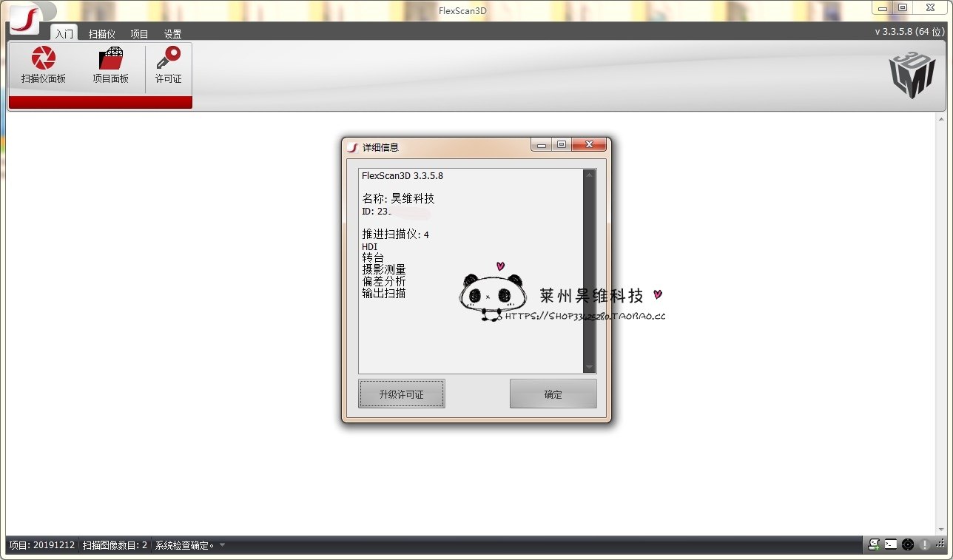The width and height of the screenshot is (953, 560).
Task: Click the 确定 OK button
Action: tap(553, 394)
